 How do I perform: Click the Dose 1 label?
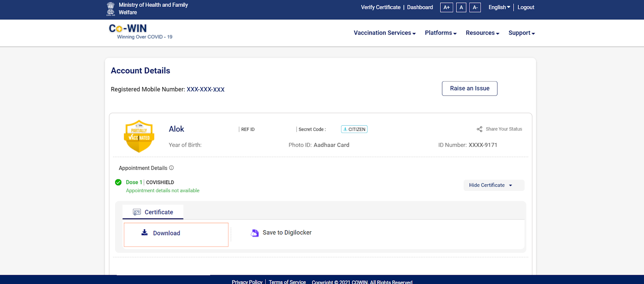(134, 182)
